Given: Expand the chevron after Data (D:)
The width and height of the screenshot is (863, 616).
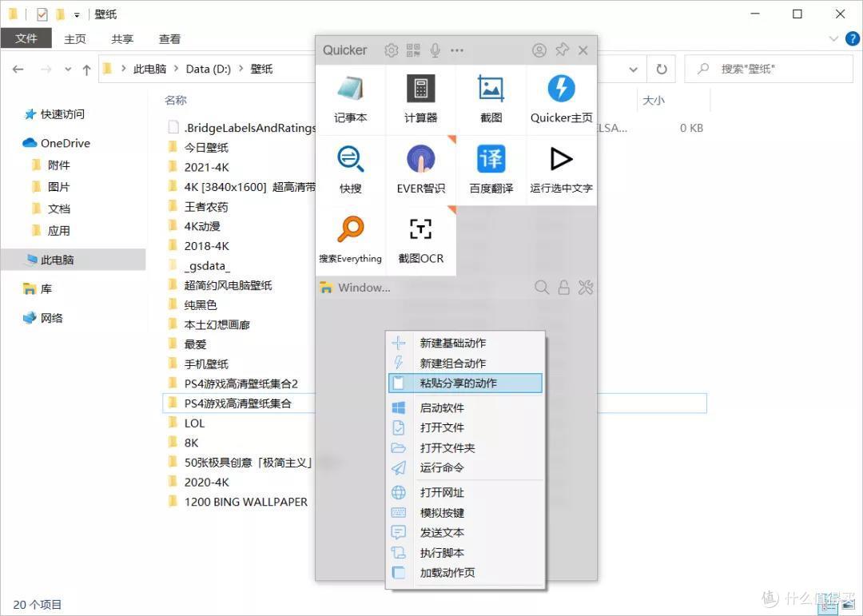Looking at the screenshot, I should point(241,69).
